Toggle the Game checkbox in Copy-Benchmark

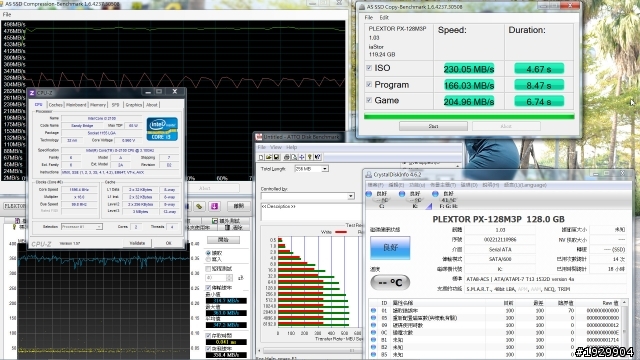point(369,100)
